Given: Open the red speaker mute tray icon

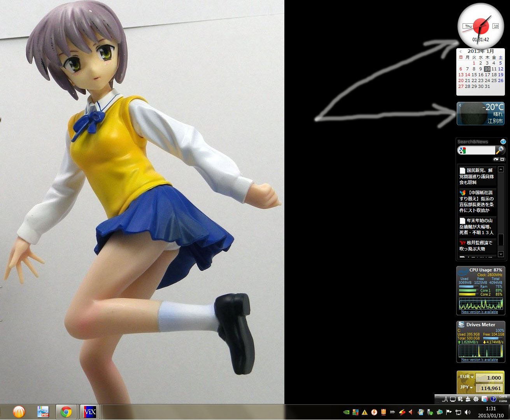Looking at the screenshot, I should (412, 412).
